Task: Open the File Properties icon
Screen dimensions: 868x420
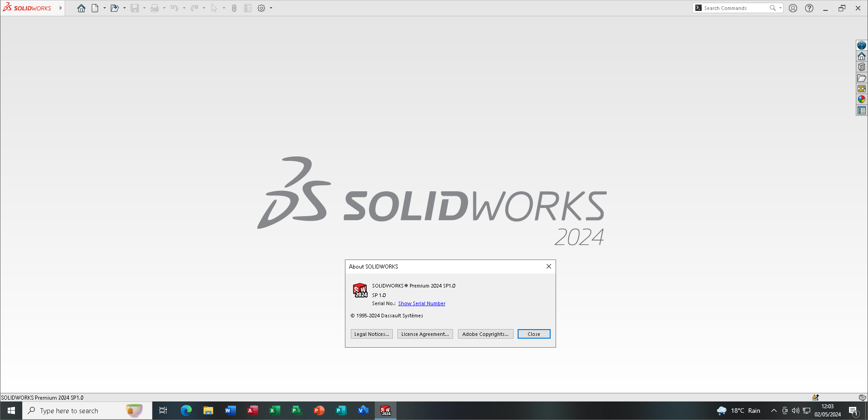Action: 247,8
